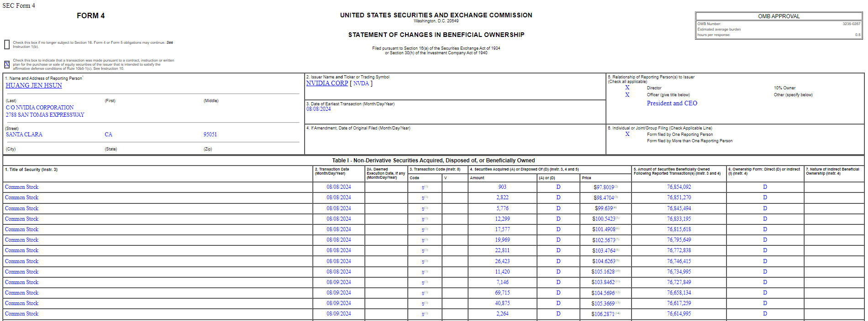Click the price $105.1628
Image resolution: width=868 pixels, height=321 pixels.
coord(603,272)
